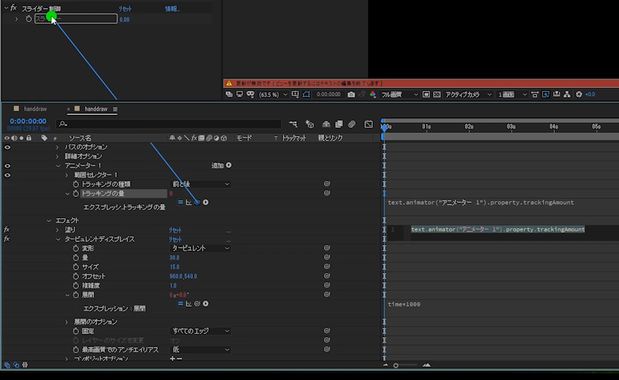Viewport: 619px width, 380px height.
Task: Click リセット in the slider control effect
Action: (x=125, y=8)
